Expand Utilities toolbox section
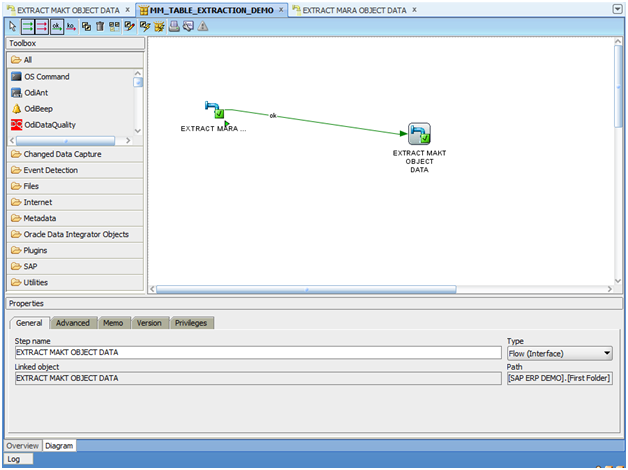 pos(75,282)
